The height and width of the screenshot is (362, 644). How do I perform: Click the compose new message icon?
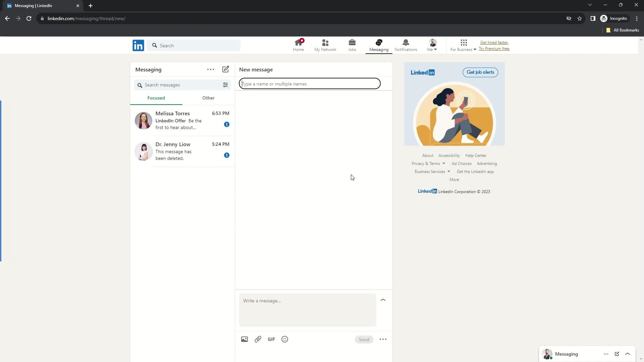[226, 69]
